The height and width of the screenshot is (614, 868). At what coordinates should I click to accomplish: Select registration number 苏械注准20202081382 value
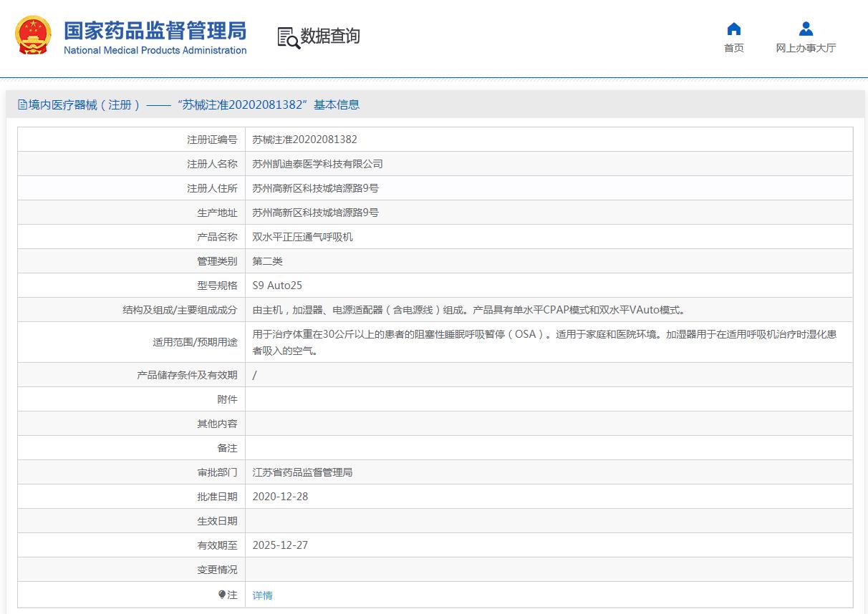click(x=305, y=140)
